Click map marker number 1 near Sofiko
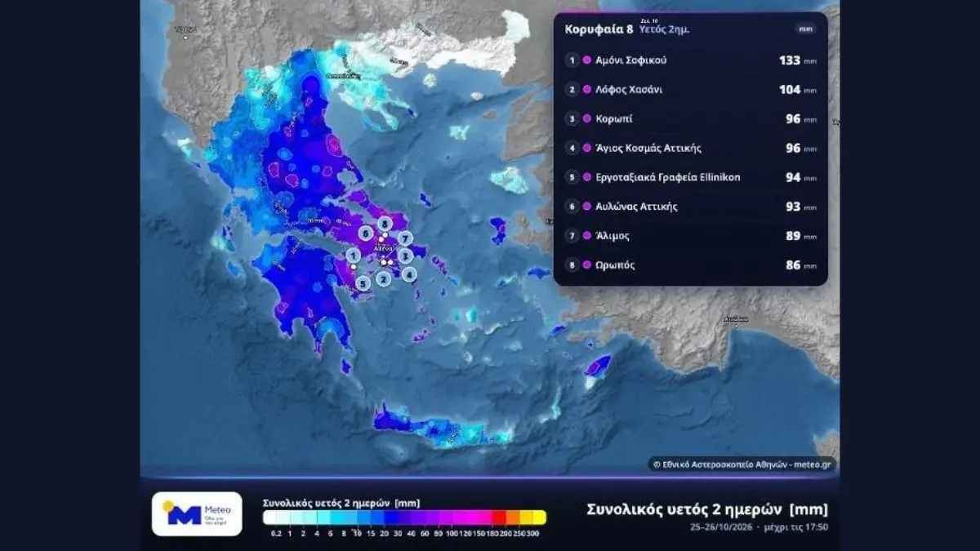Viewport: 980px width, 551px height. [x=353, y=256]
